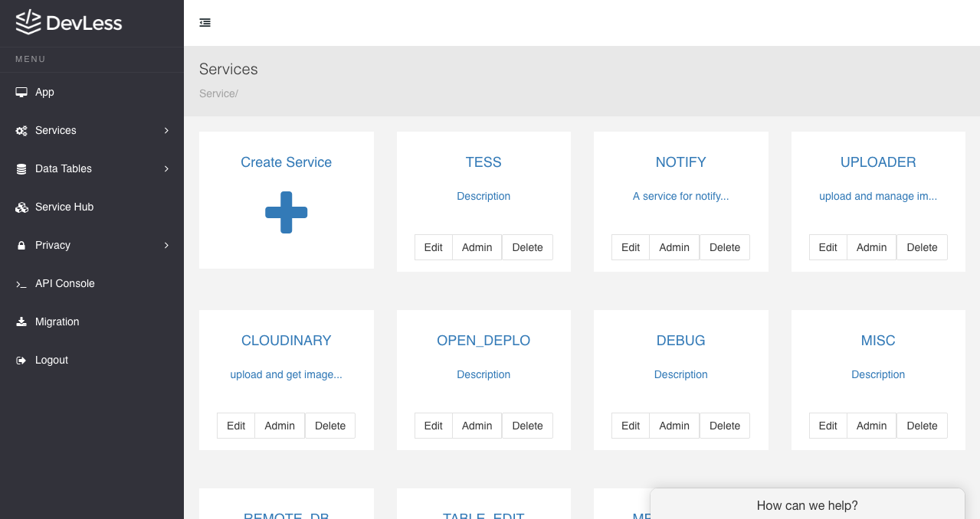Delete the MISC service
980x519 pixels.
tap(922, 426)
